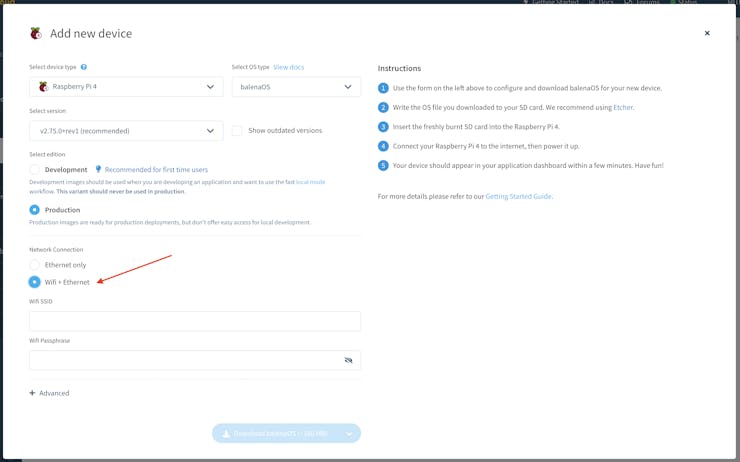Click the plus icon next to Advanced
The height and width of the screenshot is (462, 740).
(32, 393)
